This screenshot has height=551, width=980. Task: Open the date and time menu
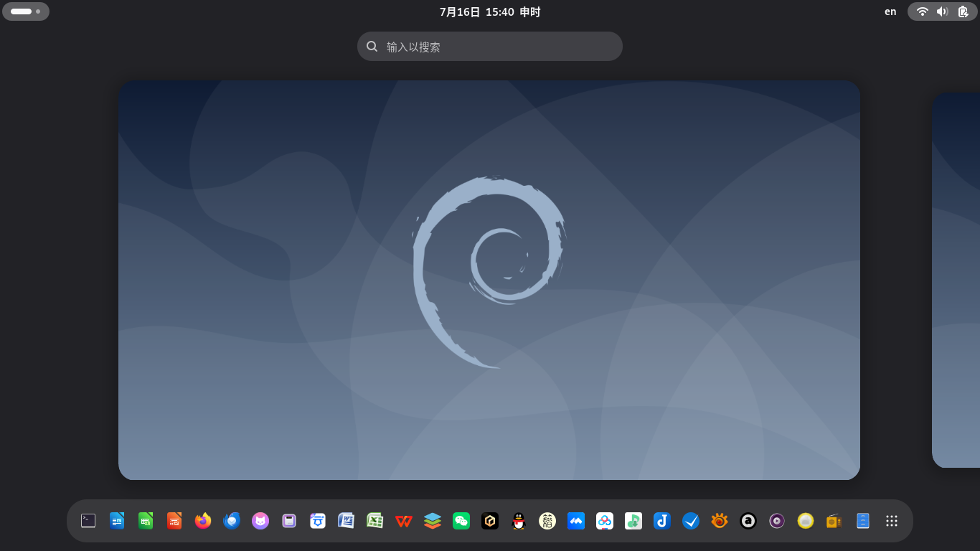[x=490, y=11]
